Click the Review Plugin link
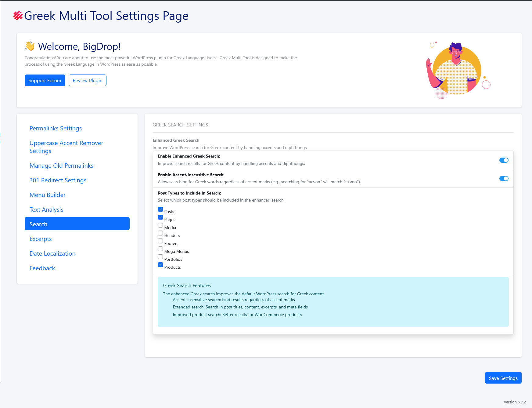Viewport: 532px width, 408px height. tap(88, 80)
